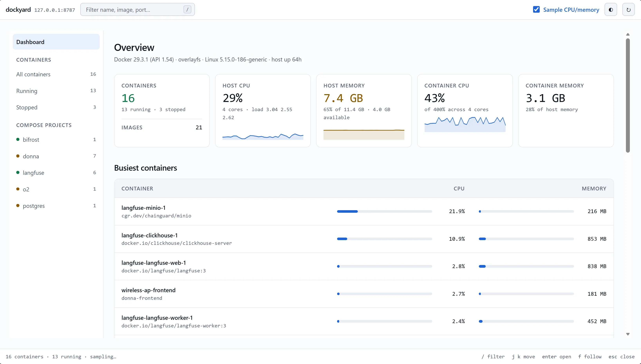Screen dimensions: 641x364
Task: Filter to Running containers
Action: click(56, 91)
